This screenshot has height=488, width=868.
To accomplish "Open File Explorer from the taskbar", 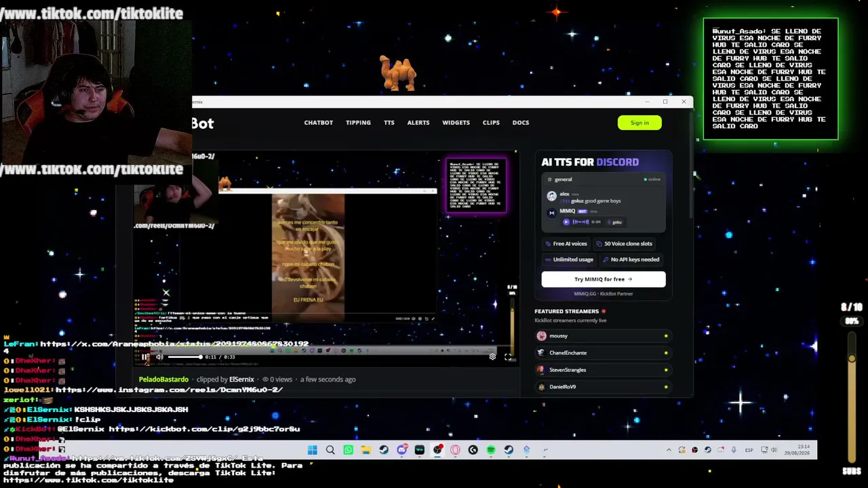I will (x=366, y=450).
